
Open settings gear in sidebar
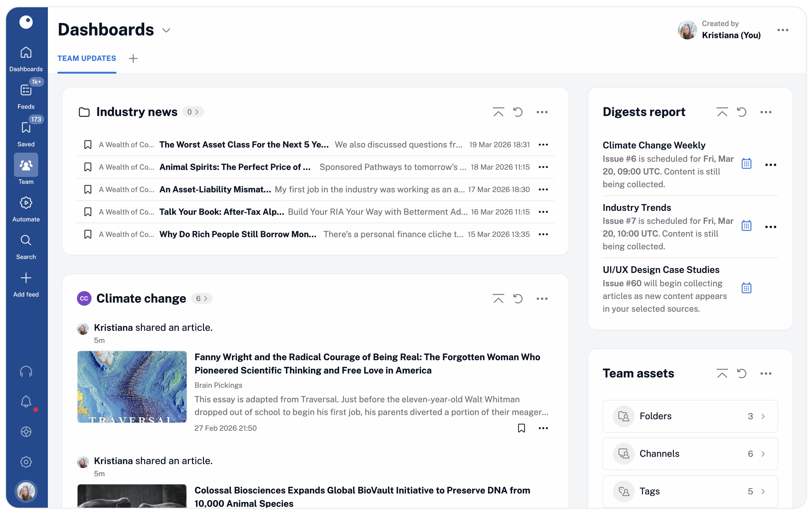click(x=26, y=462)
